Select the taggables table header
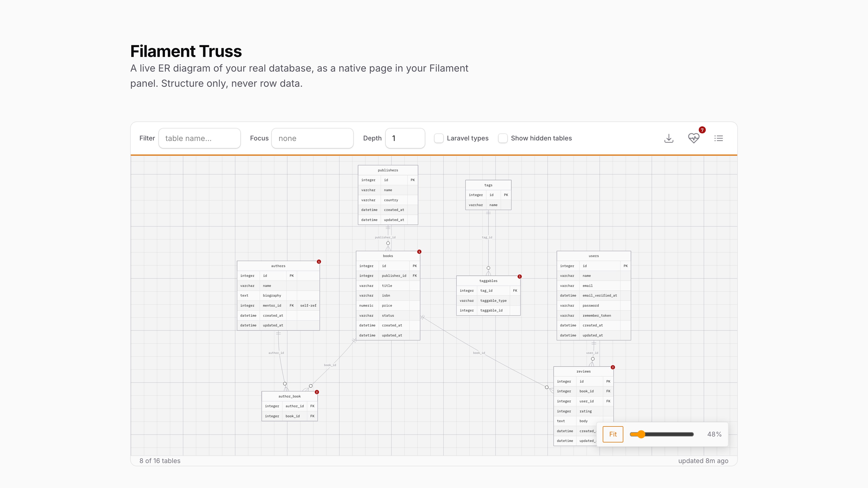This screenshot has width=868, height=488. click(x=488, y=281)
